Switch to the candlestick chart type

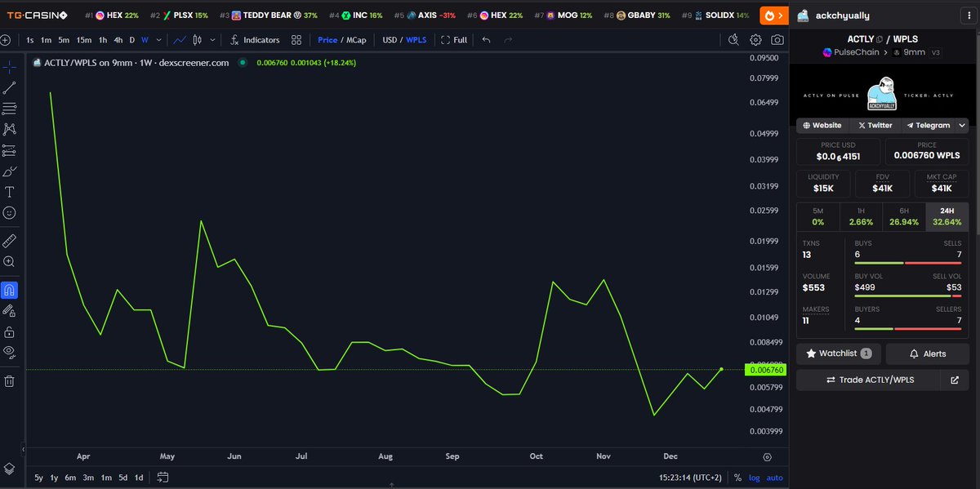[197, 40]
